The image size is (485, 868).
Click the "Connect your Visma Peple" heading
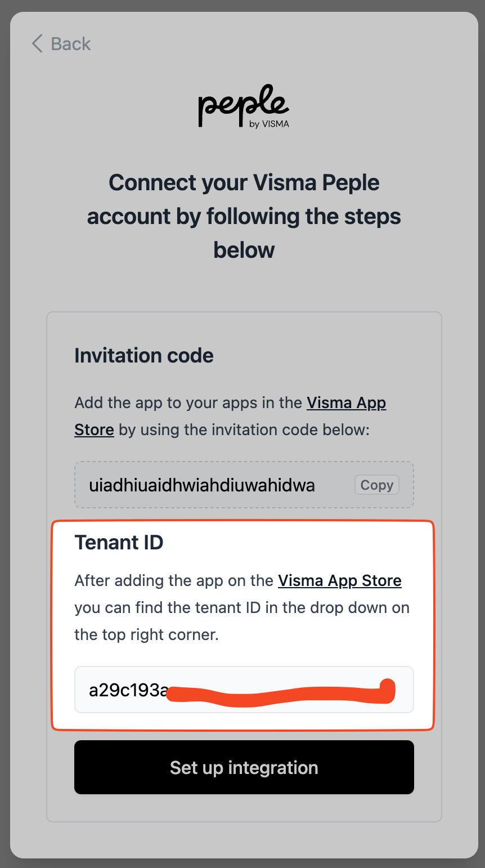(x=244, y=183)
